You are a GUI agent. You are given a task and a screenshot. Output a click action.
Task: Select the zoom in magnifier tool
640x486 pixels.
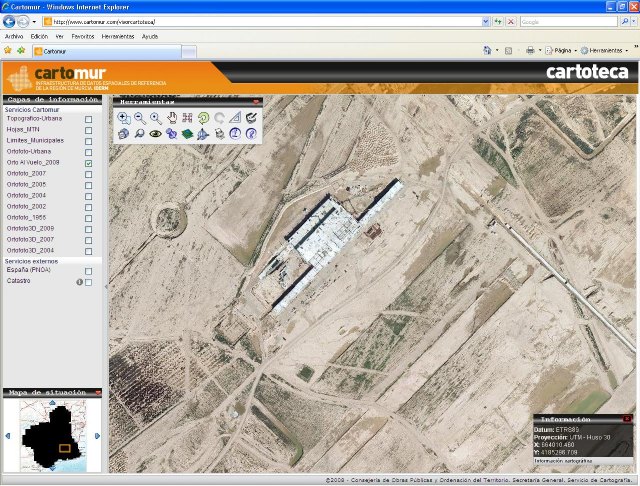(x=123, y=117)
